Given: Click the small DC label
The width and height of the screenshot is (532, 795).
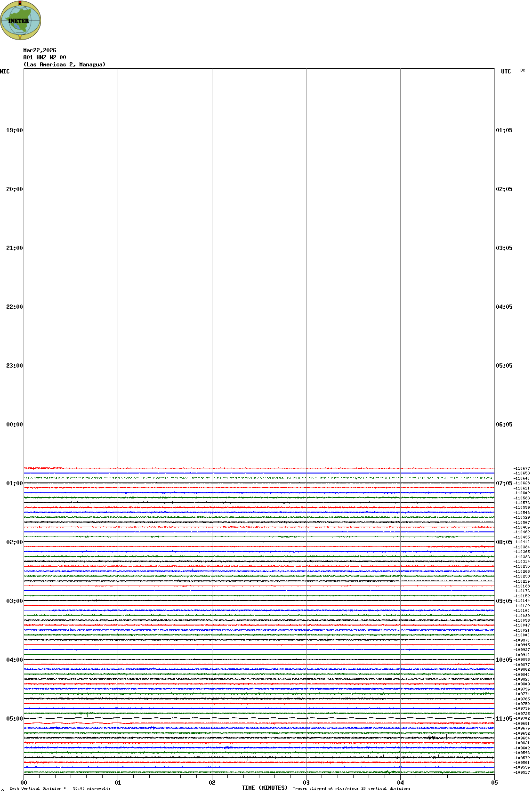Looking at the screenshot, I should (x=523, y=70).
